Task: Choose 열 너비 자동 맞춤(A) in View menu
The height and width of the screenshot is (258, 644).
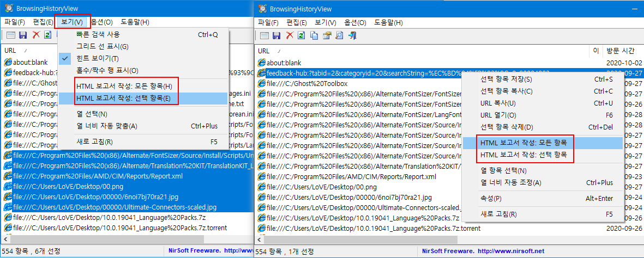Action: point(142,126)
